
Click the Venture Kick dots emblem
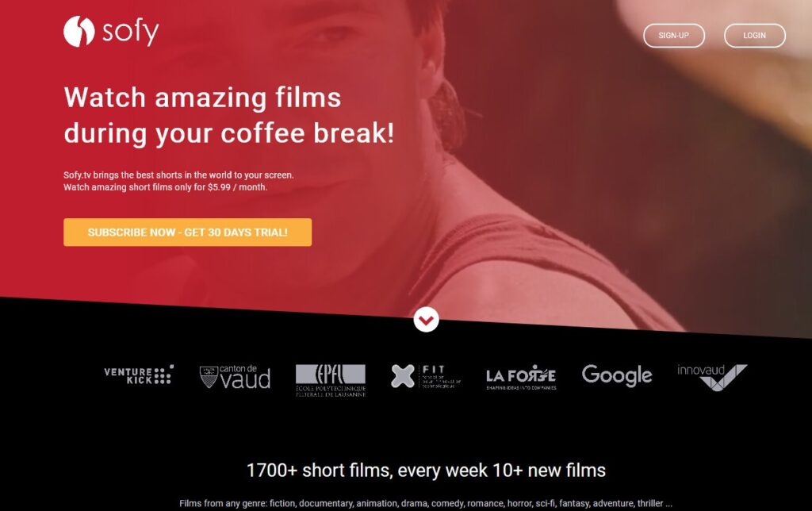[163, 375]
